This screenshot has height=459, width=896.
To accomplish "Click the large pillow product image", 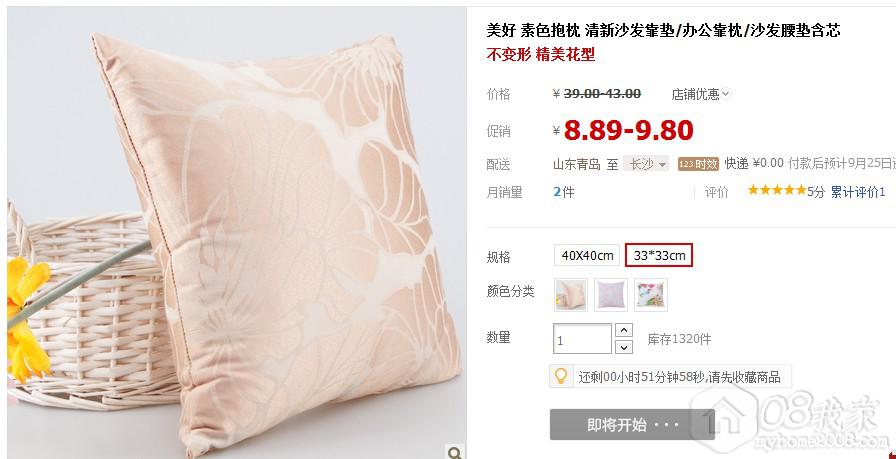I will pyautogui.click(x=237, y=233).
